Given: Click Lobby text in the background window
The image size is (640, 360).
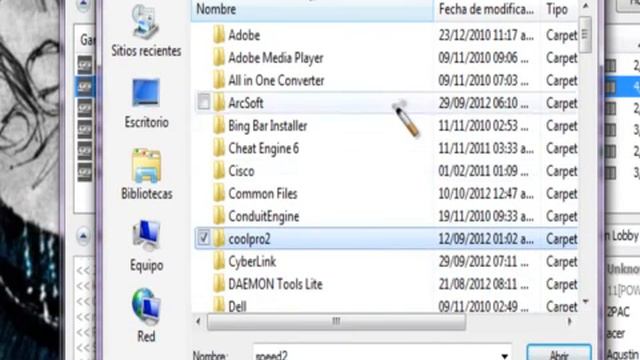Looking at the screenshot, I should [x=625, y=236].
